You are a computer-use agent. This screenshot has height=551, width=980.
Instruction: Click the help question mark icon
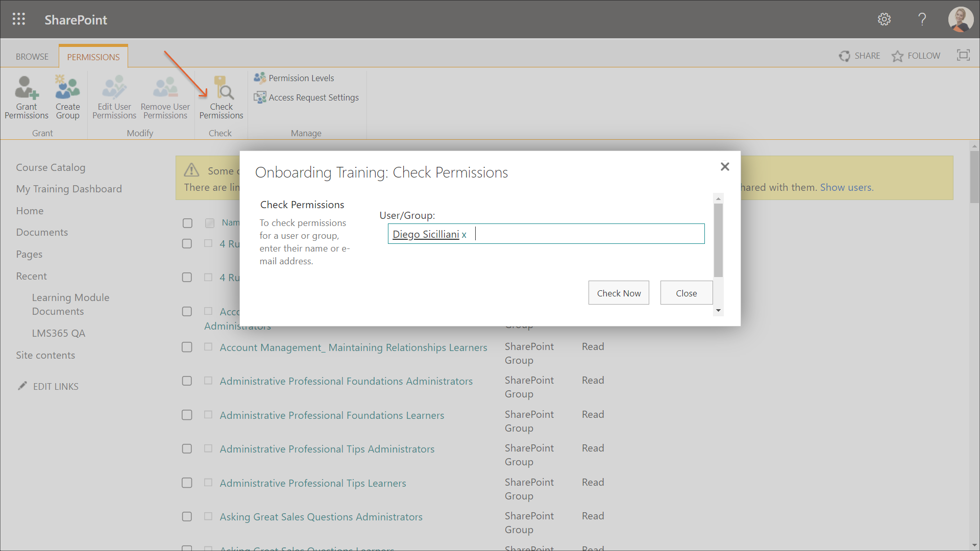(x=922, y=19)
